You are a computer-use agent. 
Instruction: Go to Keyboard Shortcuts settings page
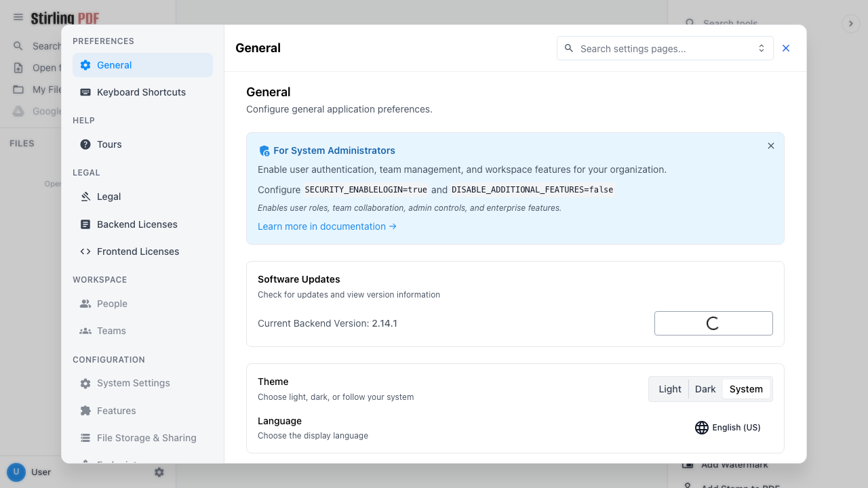143,92
